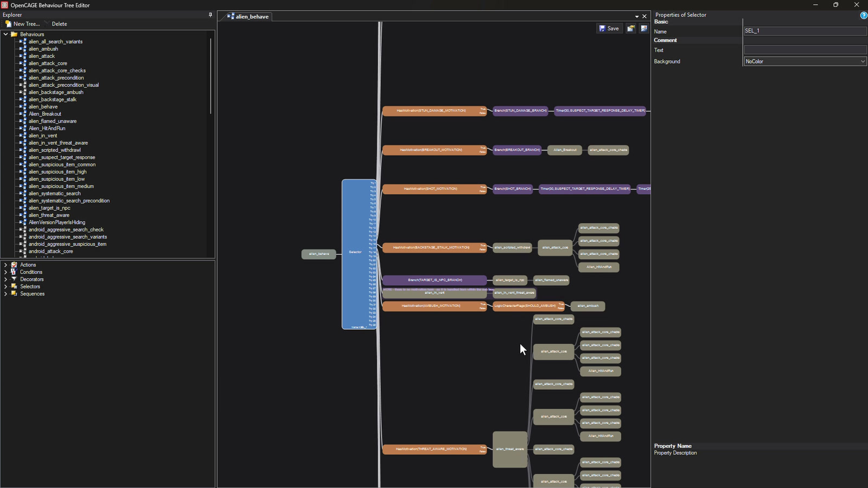The image size is (868, 488).
Task: Click the export icon right of Save
Action: point(631,28)
